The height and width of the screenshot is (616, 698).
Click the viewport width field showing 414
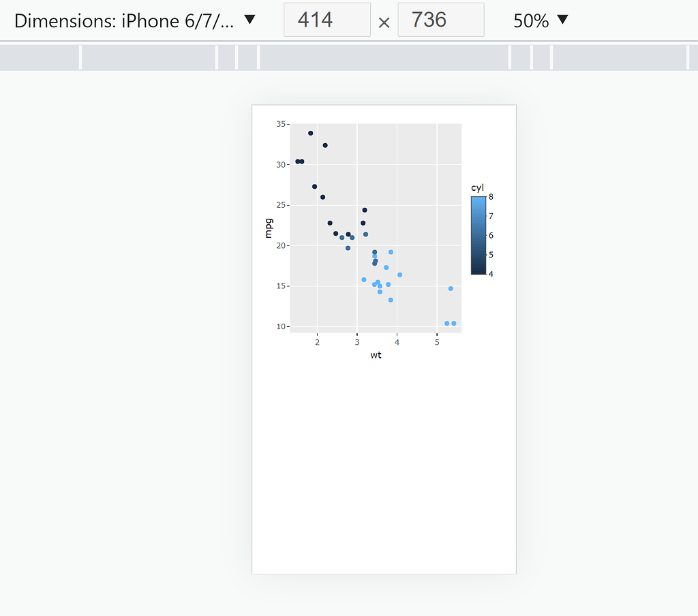(327, 20)
